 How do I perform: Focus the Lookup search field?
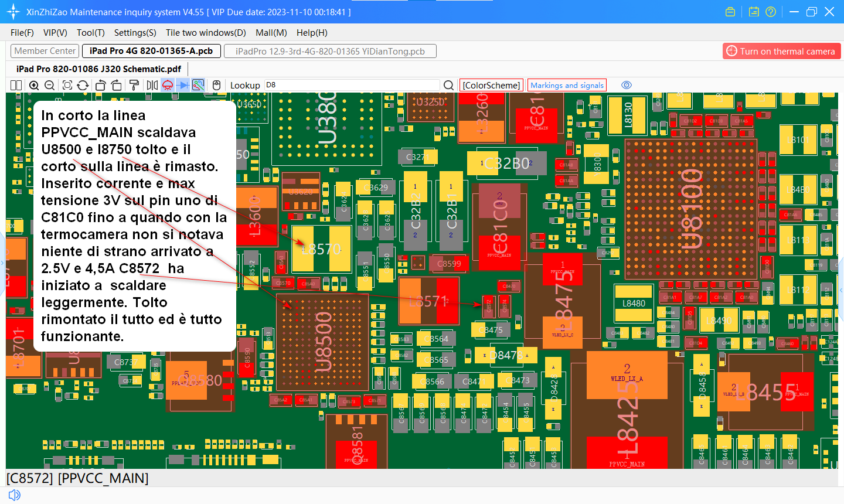click(352, 86)
